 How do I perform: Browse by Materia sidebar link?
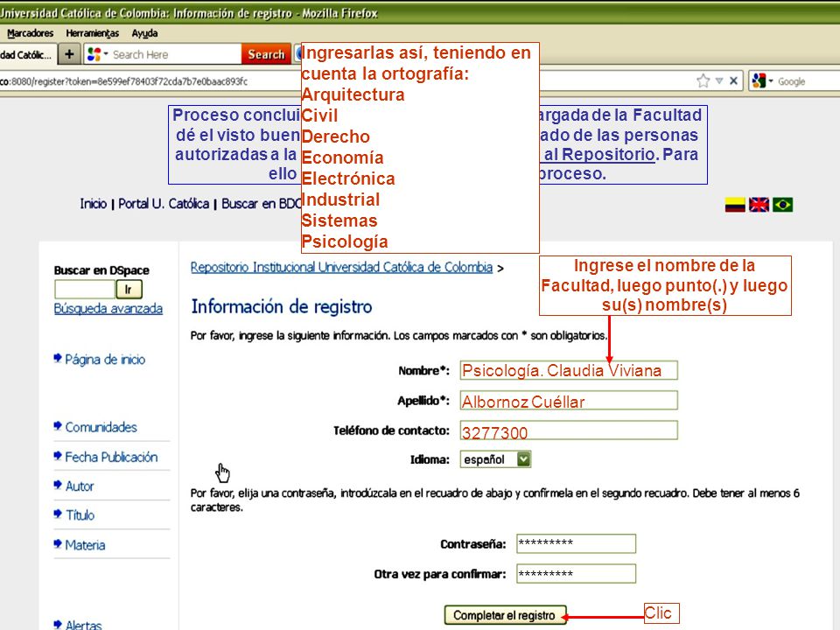click(x=85, y=545)
